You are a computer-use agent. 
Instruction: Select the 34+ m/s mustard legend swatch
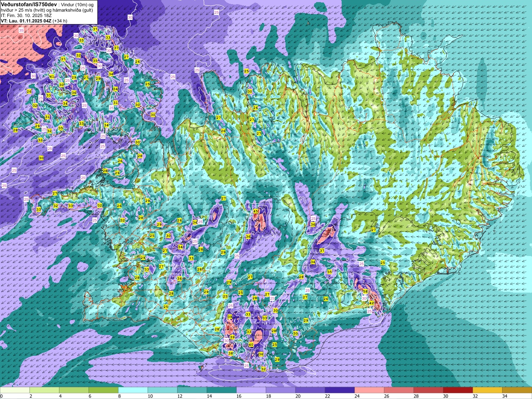517,390
